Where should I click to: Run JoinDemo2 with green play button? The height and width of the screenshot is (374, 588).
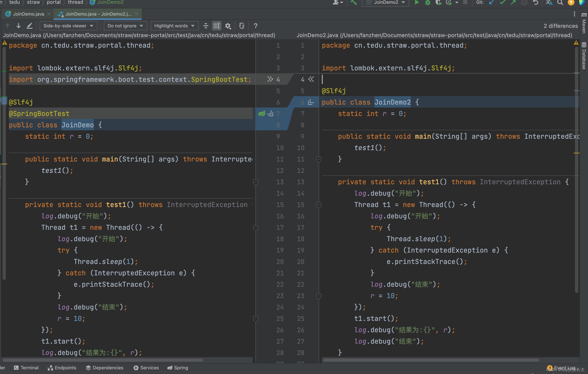tap(417, 3)
